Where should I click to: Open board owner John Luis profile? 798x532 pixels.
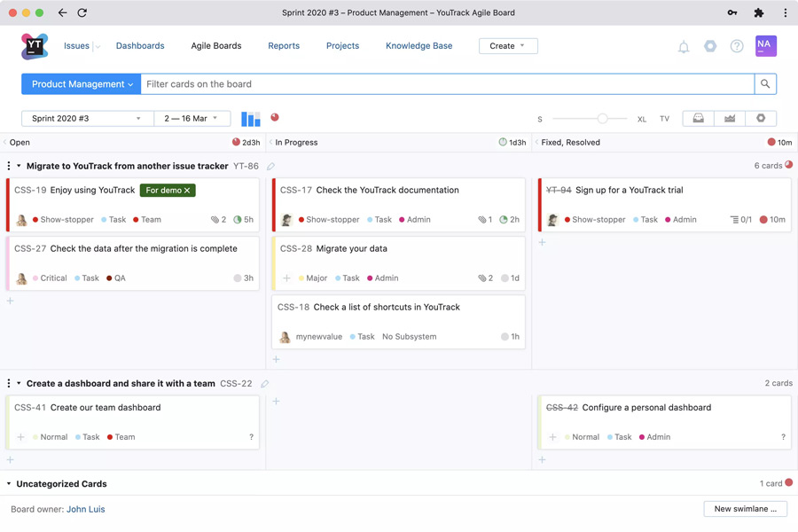[x=85, y=509]
